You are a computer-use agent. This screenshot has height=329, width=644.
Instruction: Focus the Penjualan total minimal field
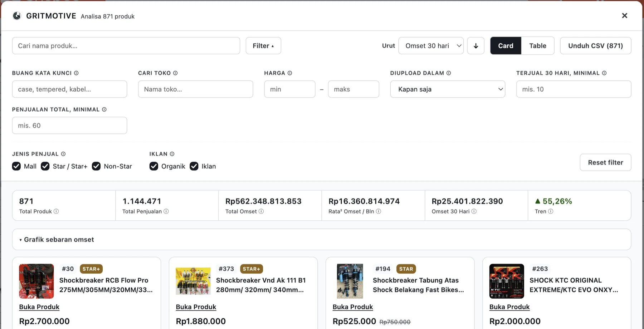pos(69,126)
